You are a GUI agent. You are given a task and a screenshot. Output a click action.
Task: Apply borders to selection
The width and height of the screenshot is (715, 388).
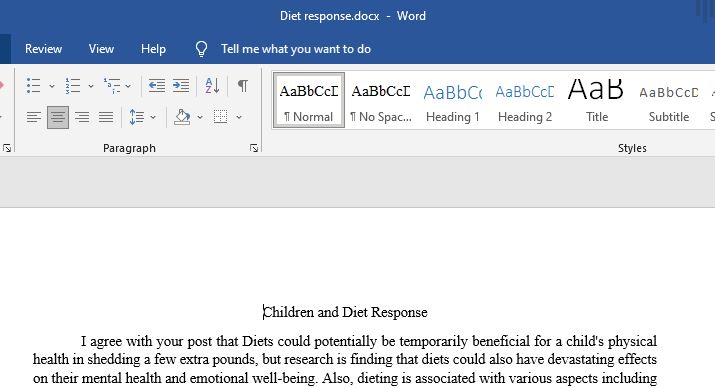point(221,118)
